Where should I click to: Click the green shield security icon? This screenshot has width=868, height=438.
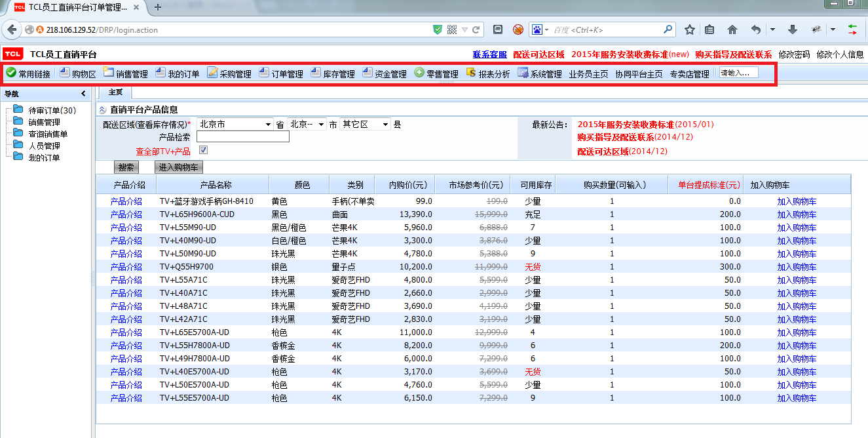coord(438,30)
